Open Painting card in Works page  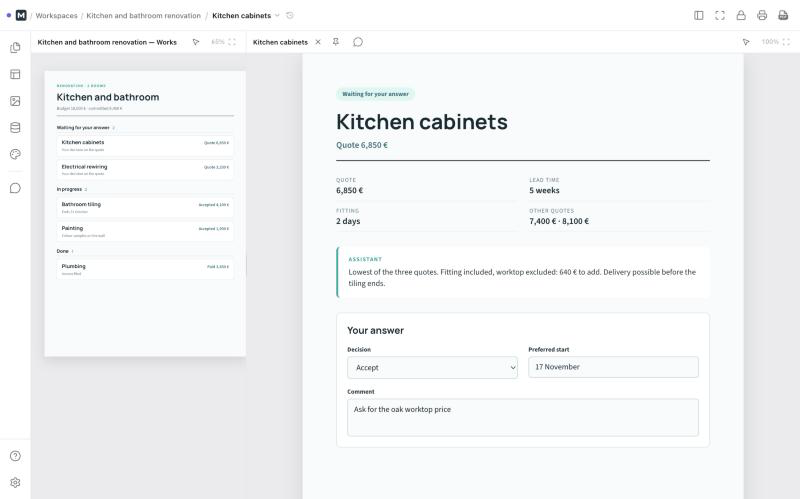(x=145, y=232)
